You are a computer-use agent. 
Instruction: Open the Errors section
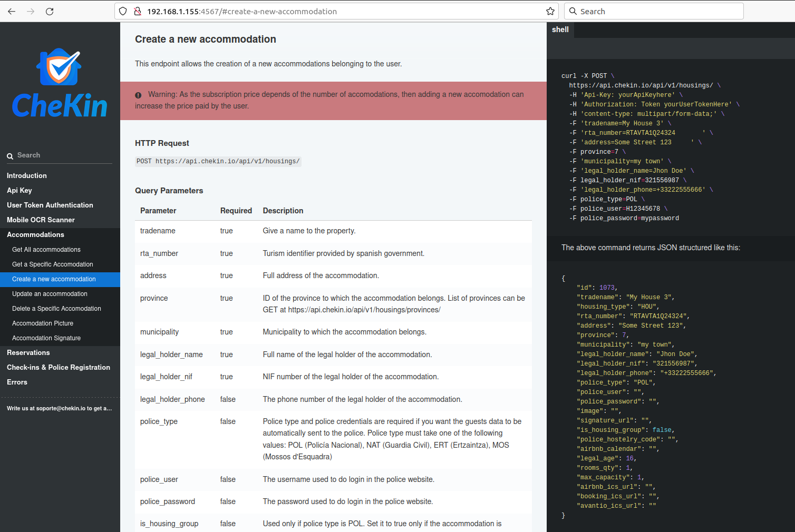pyautogui.click(x=17, y=382)
